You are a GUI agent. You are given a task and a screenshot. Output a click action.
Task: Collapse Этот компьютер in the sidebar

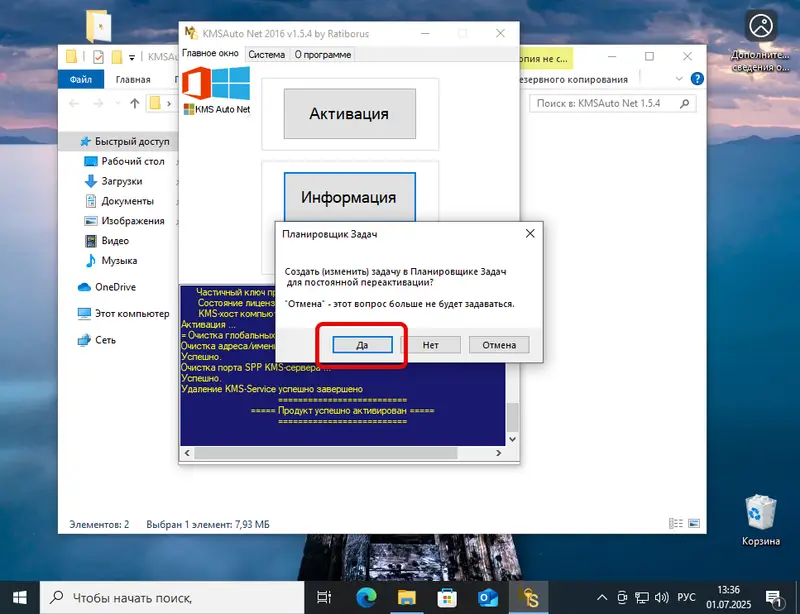coord(70,311)
